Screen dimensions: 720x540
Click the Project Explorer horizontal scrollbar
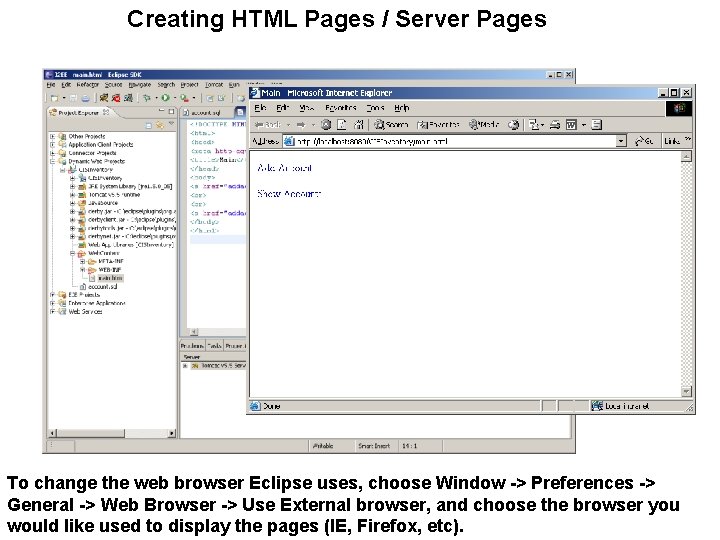[x=112, y=433]
